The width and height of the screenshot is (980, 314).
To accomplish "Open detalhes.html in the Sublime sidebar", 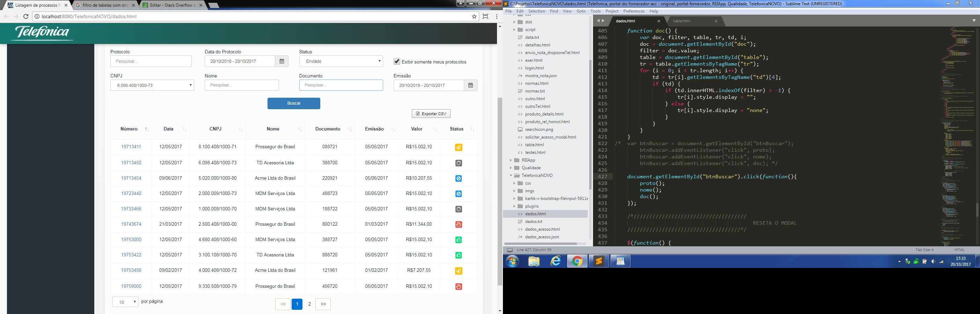I will [x=537, y=45].
